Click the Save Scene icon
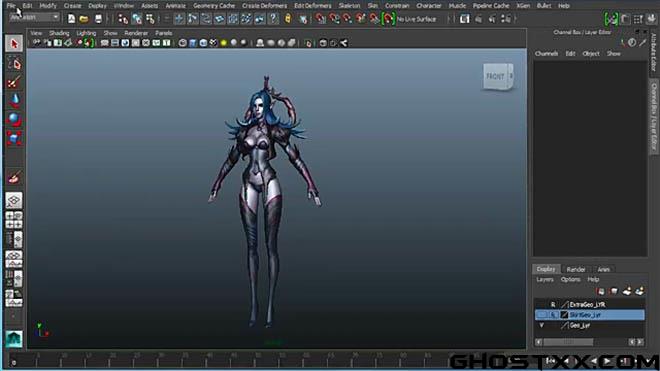 click(x=98, y=19)
